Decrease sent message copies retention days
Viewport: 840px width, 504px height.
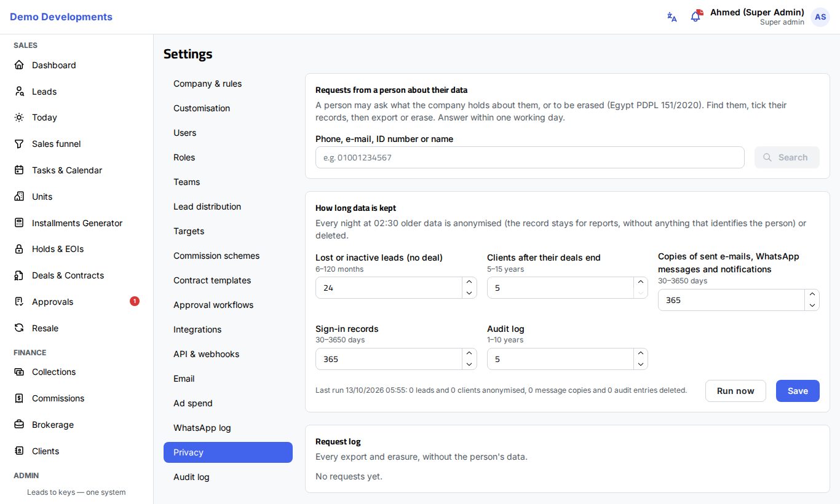click(x=812, y=305)
